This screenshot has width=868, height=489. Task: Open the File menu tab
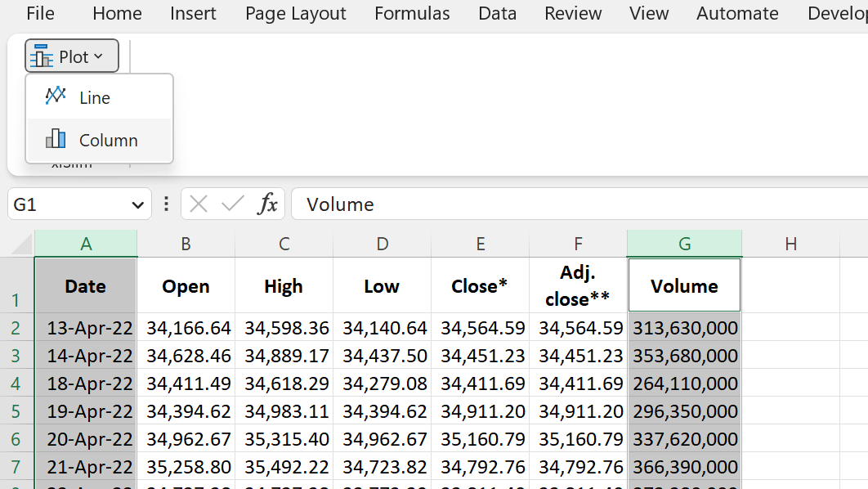coord(40,13)
